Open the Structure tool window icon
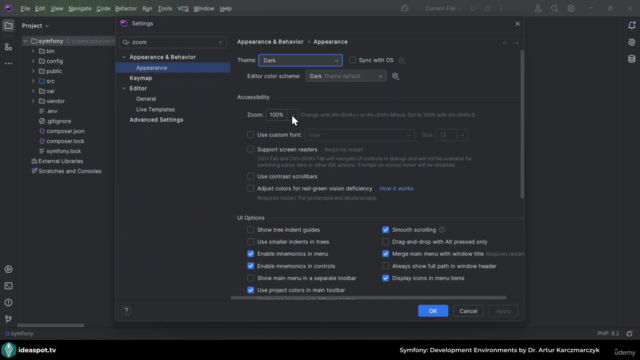The width and height of the screenshot is (640, 360). coord(8,47)
